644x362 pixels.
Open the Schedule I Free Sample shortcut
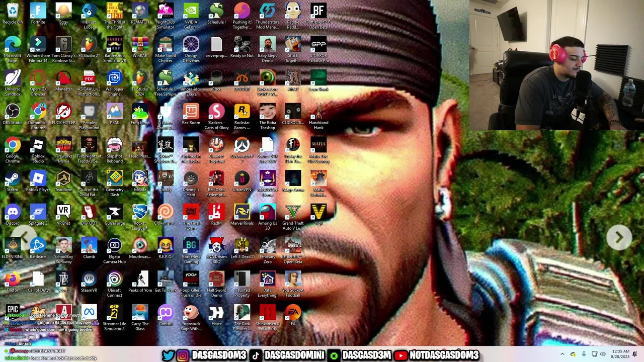click(166, 83)
